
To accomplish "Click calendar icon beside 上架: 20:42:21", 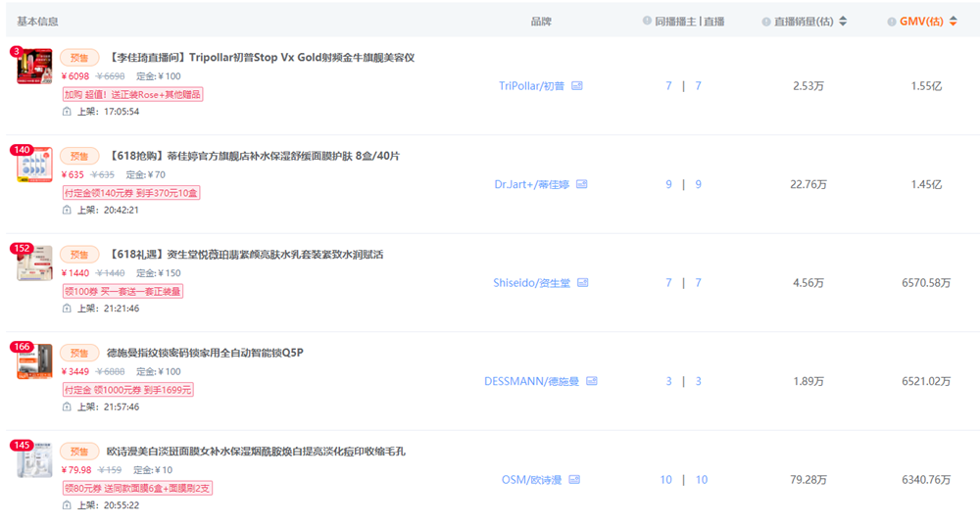I will (67, 210).
